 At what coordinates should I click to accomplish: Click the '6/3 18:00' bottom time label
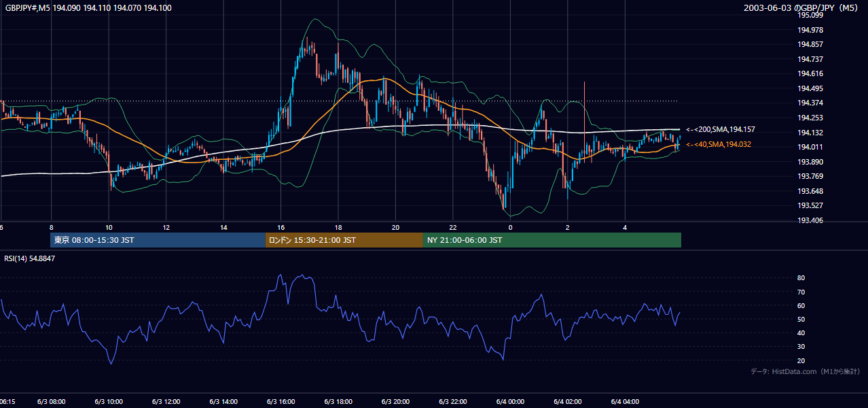click(x=338, y=402)
